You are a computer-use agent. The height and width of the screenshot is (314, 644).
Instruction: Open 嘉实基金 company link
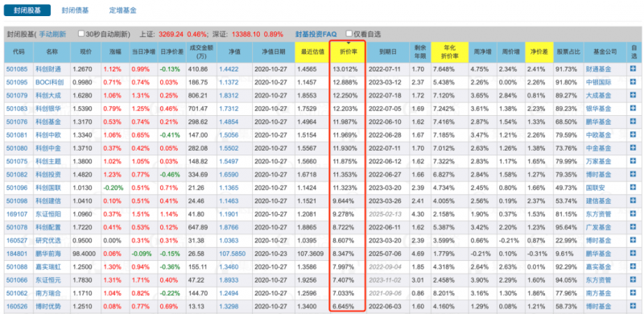[598, 267]
